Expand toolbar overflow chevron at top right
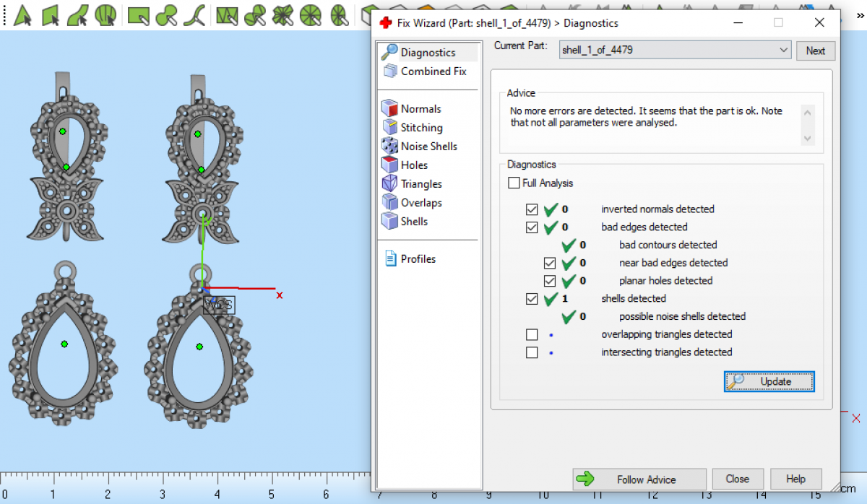Viewport: 867px width, 504px height. point(860,14)
